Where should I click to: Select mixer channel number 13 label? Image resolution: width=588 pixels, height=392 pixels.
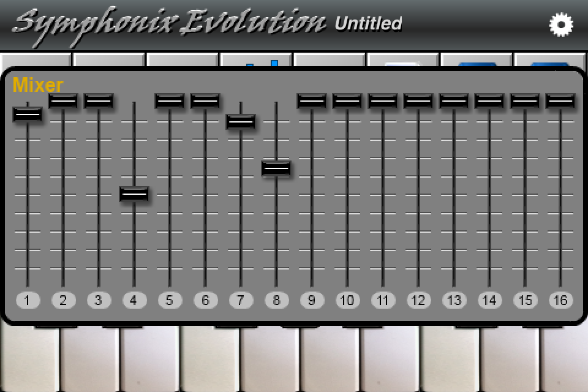(x=454, y=300)
